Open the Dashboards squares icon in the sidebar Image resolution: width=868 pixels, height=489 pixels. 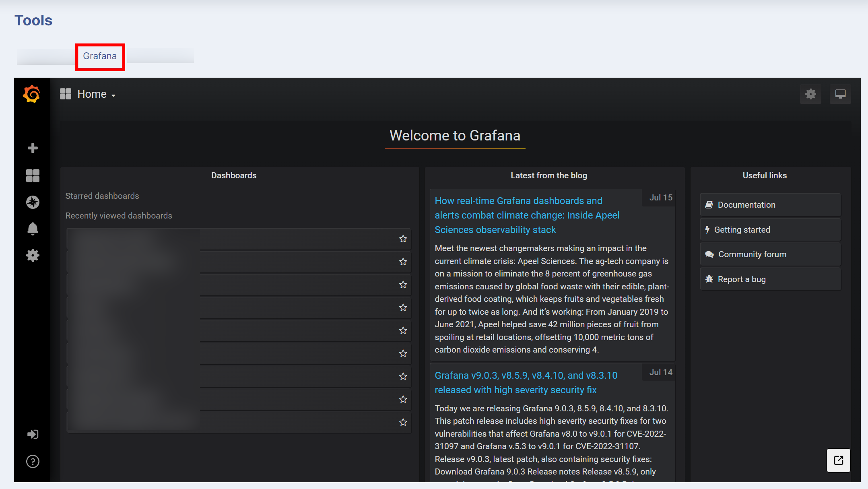click(x=33, y=175)
